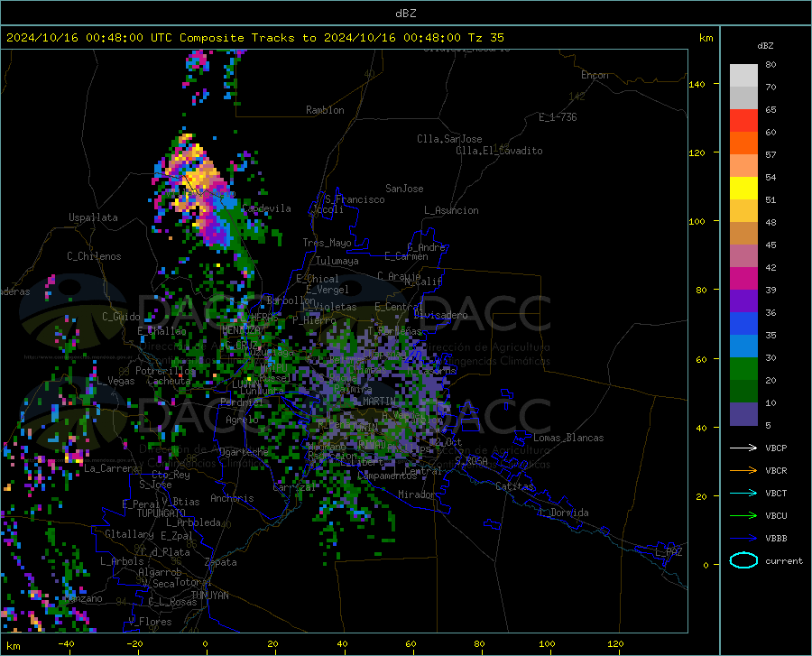Viewport: 812px width, 656px height.
Task: Pick the magenta swatch between 42 and 39
Action: tap(743, 279)
